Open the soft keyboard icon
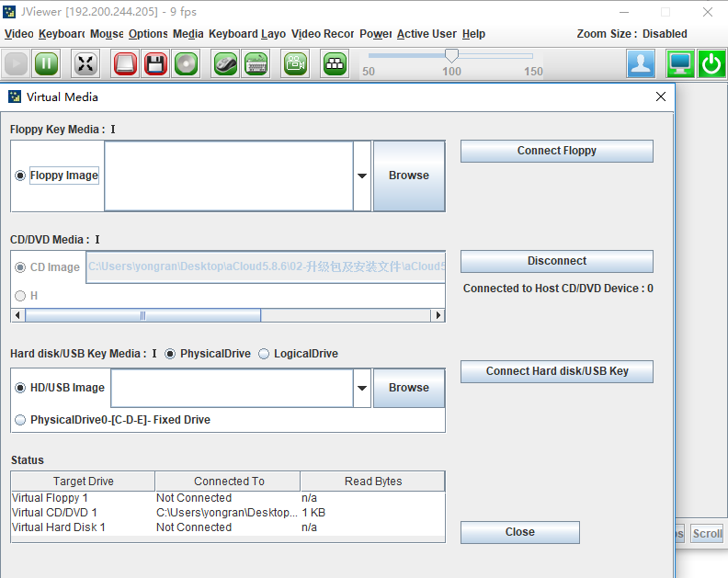This screenshot has width=728, height=578. (x=256, y=63)
